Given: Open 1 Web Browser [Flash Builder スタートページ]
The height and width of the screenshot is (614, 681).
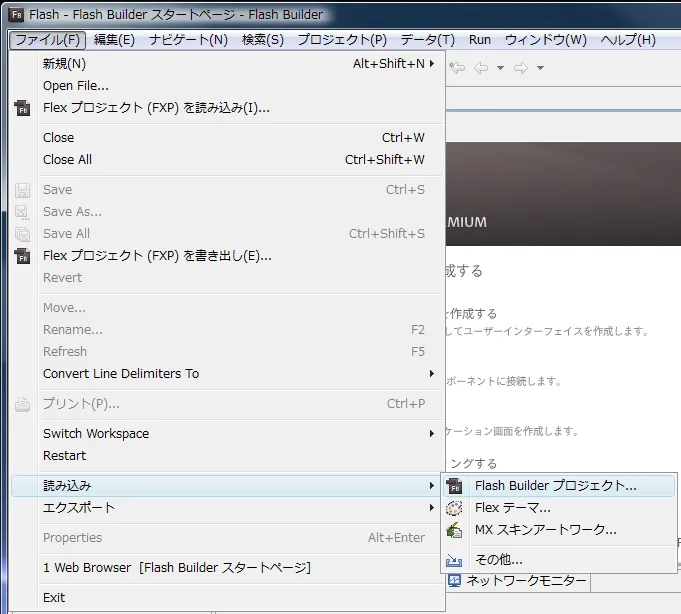Looking at the screenshot, I should click(x=228, y=568).
